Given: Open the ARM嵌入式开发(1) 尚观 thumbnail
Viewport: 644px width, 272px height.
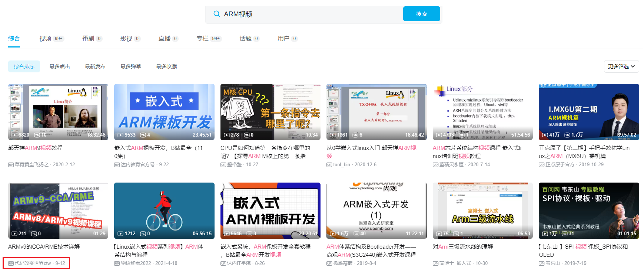Looking at the screenshot, I should pyautogui.click(x=376, y=211).
